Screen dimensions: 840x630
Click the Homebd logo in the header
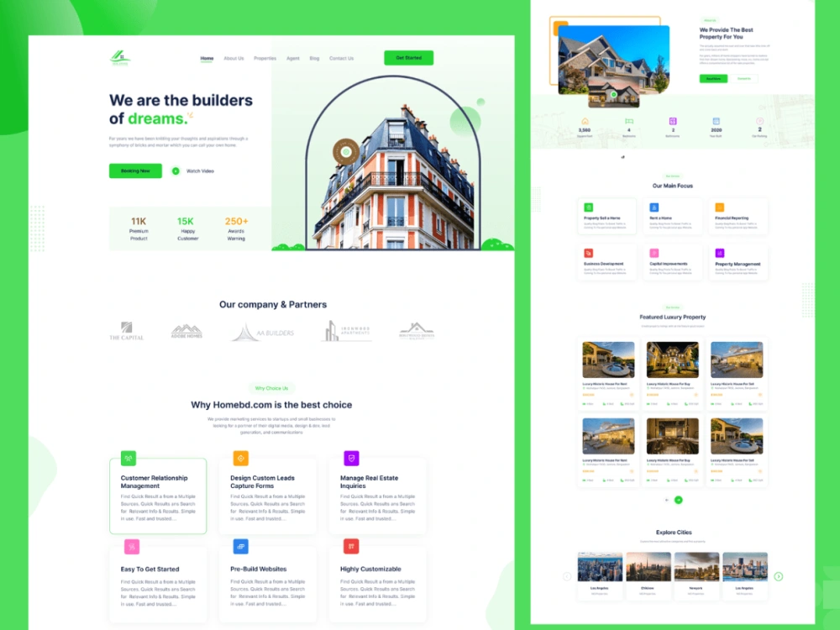(x=120, y=57)
